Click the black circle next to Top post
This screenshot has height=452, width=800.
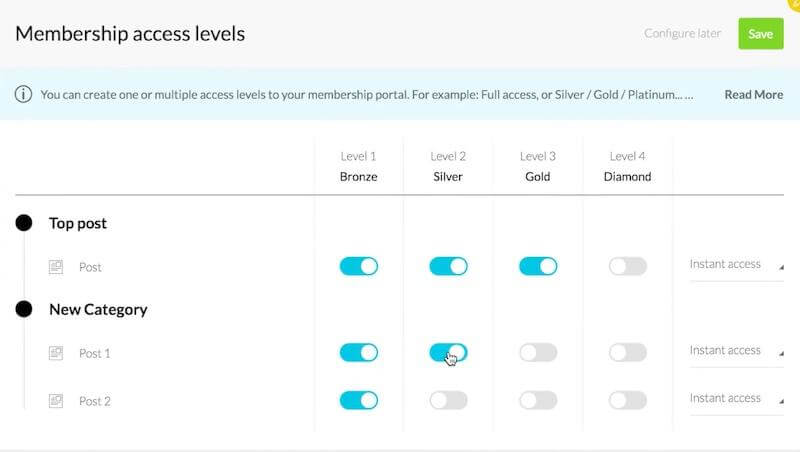tap(23, 223)
